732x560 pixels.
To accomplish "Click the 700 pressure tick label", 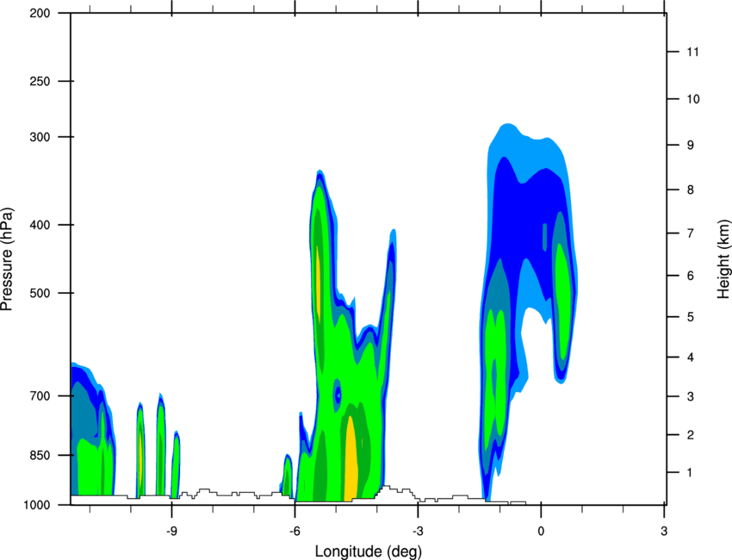I will tap(40, 395).
